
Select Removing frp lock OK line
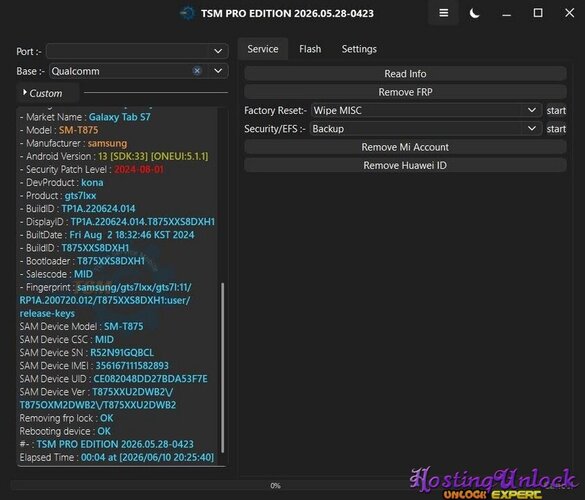click(66, 418)
